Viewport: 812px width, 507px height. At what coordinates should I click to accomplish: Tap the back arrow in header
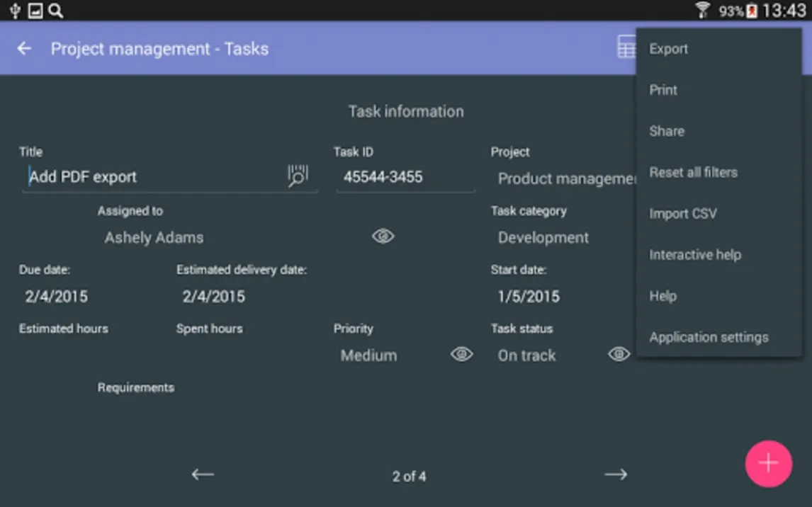pyautogui.click(x=24, y=49)
